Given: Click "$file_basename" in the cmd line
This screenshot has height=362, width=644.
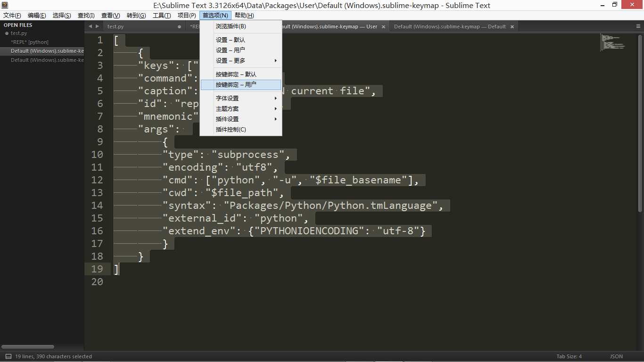Looking at the screenshot, I should pos(358,180).
